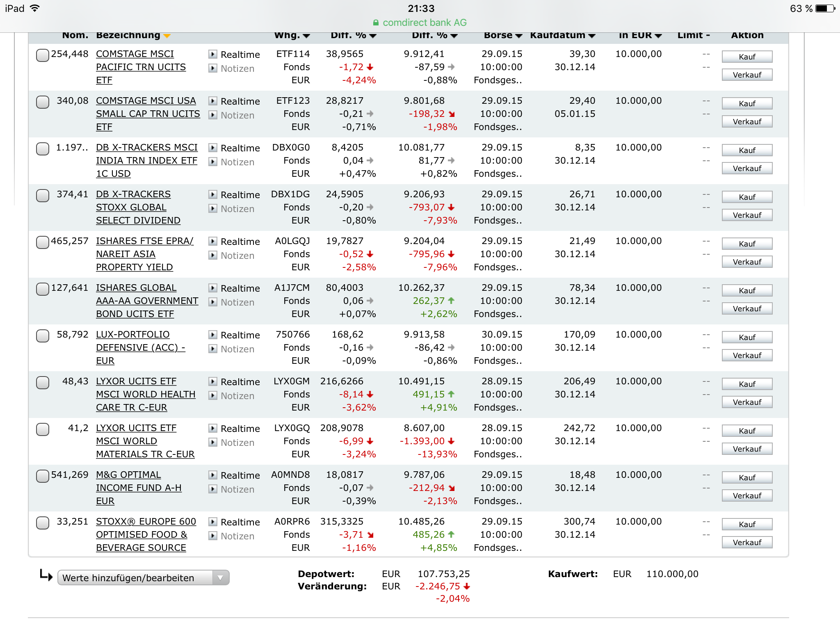The width and height of the screenshot is (840, 630).
Task: Expand the Börse column sort arrow
Action: [518, 36]
